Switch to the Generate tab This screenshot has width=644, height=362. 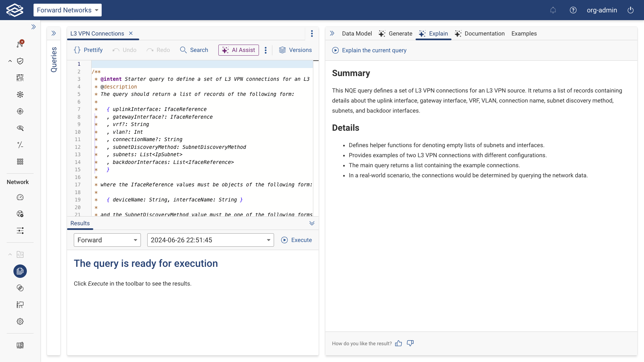(395, 34)
